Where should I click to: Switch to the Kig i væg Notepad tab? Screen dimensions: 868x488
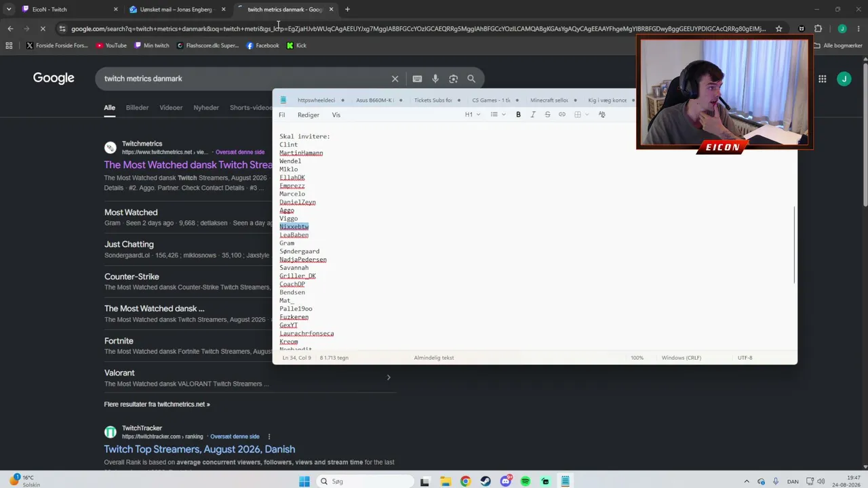608,100
